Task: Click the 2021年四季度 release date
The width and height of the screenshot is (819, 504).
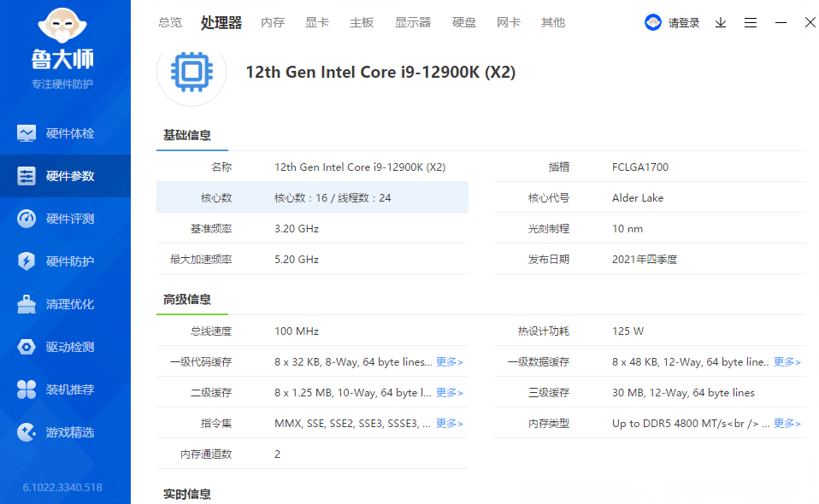Action: 645,260
